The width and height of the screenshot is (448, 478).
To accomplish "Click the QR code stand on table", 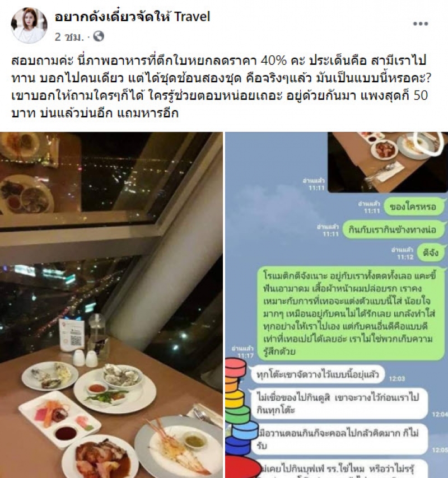I will (72, 334).
